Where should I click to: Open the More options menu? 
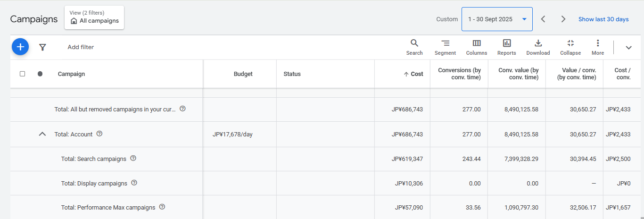[x=598, y=47]
